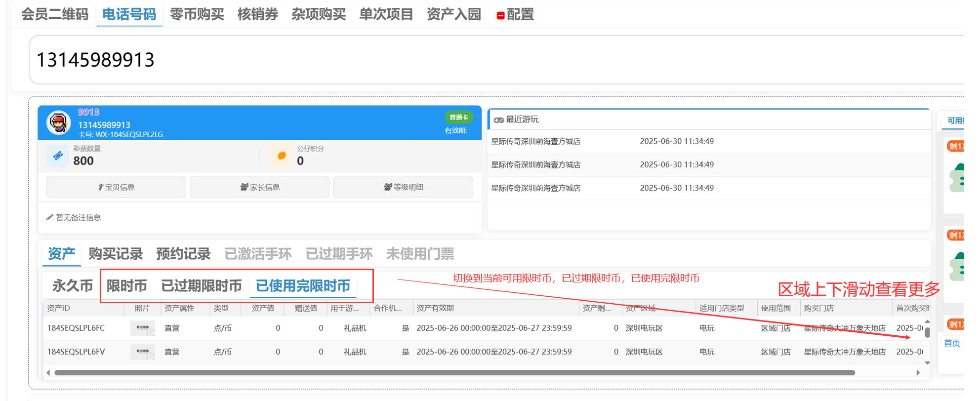Click photo thumbnail for asset 184SEQSLPL6FC

pyautogui.click(x=142, y=328)
